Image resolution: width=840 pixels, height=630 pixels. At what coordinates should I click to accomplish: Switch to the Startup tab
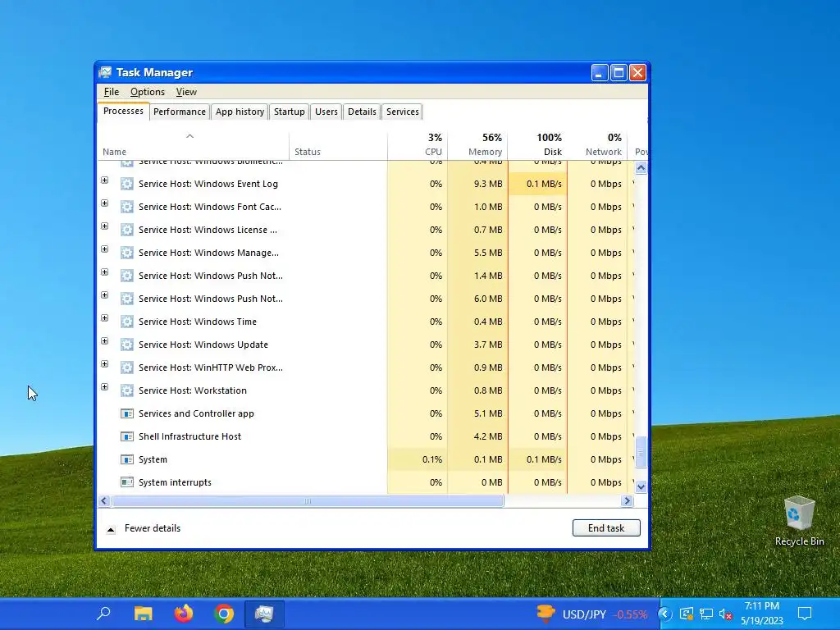pyautogui.click(x=290, y=112)
